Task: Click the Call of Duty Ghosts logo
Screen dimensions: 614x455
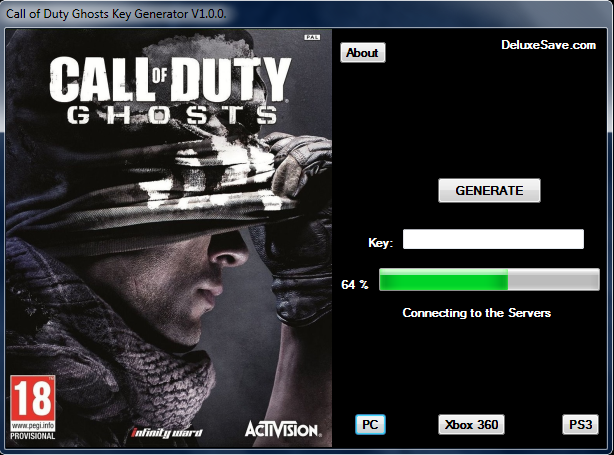Action: (x=169, y=91)
